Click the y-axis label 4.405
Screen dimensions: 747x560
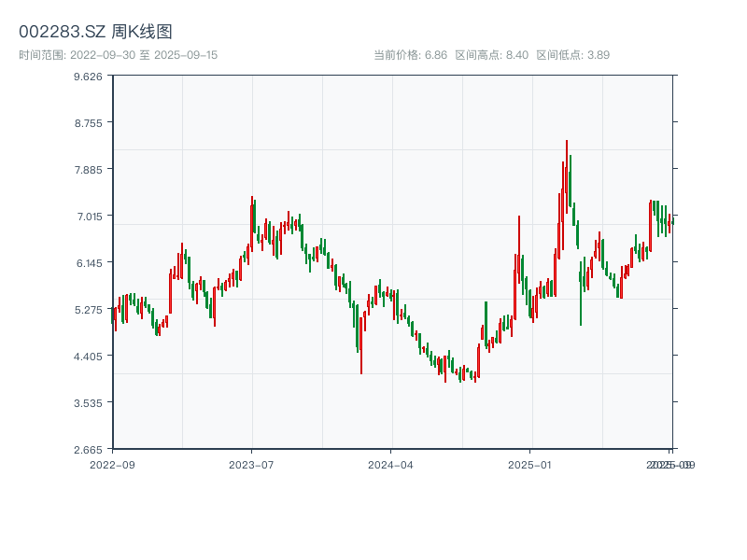coord(88,357)
